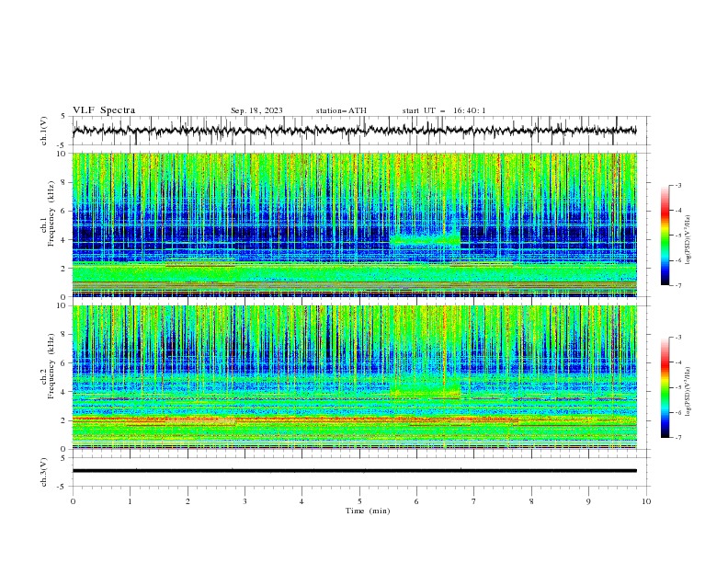This screenshot has width=728, height=563.
Task: Click the "VLF Spectra" plot title
Action: 104,110
